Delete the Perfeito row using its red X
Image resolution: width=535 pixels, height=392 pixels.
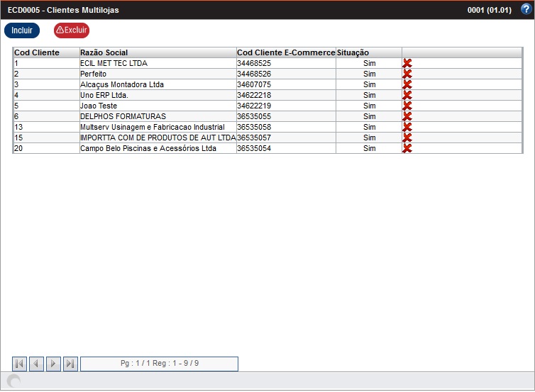click(407, 74)
